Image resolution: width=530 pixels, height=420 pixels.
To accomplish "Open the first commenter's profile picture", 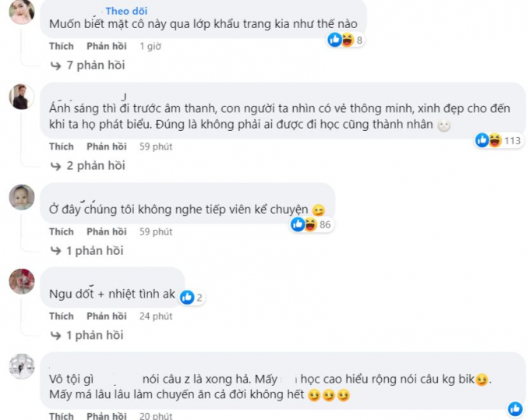I will point(22,12).
